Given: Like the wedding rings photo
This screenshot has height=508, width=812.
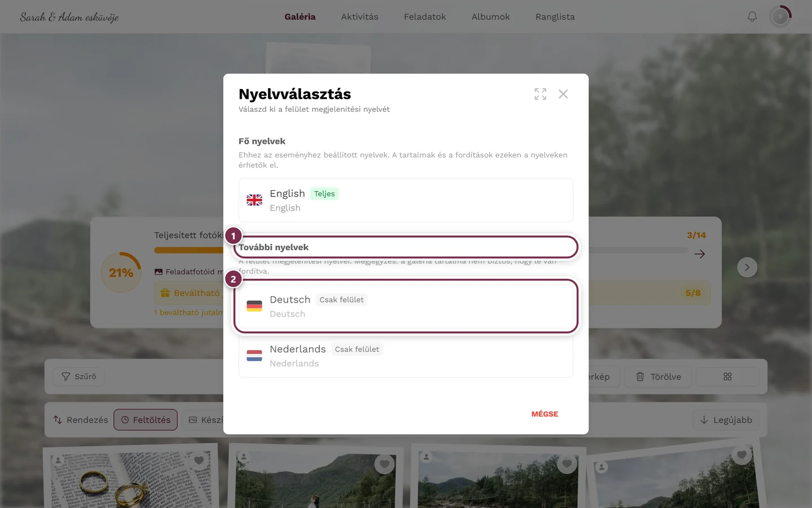Looking at the screenshot, I should tap(198, 461).
